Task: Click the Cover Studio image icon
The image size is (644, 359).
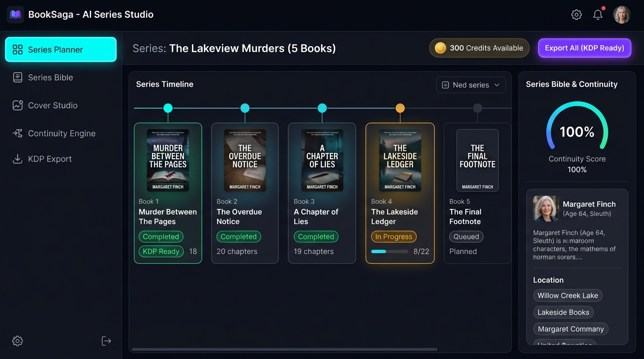Action: [x=17, y=105]
